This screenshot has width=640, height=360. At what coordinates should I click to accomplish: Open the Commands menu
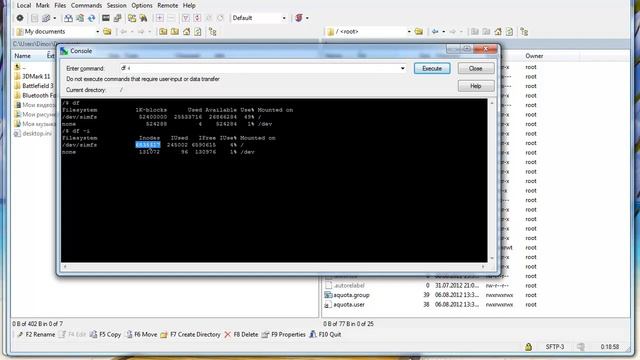pos(87,5)
